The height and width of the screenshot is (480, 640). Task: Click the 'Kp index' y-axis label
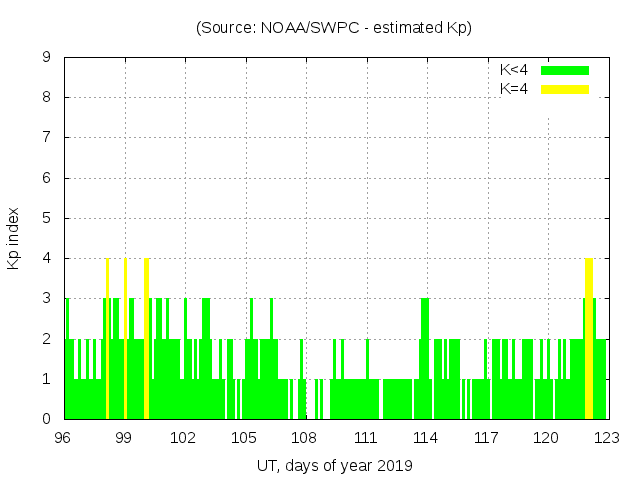(x=14, y=238)
